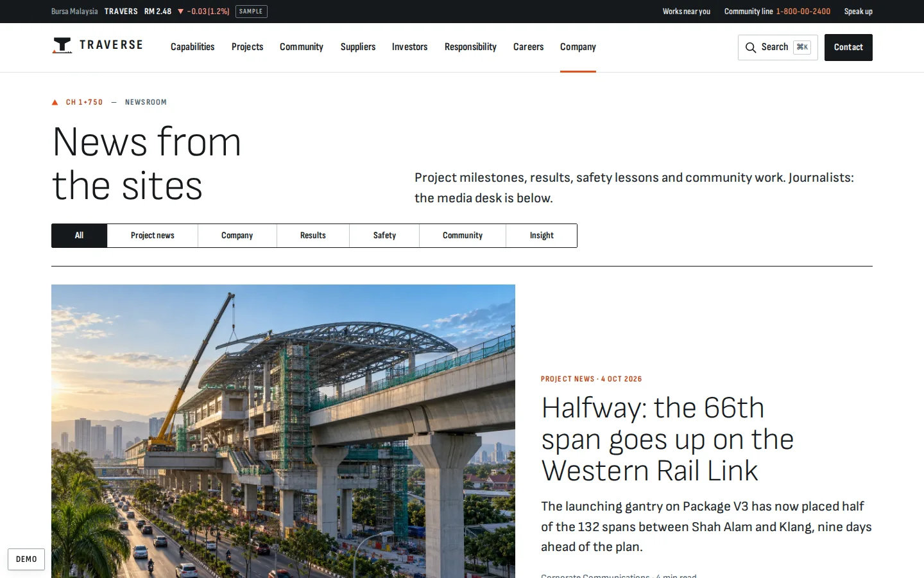This screenshot has height=578, width=924.
Task: Switch to the Results filter tab
Action: (x=313, y=236)
